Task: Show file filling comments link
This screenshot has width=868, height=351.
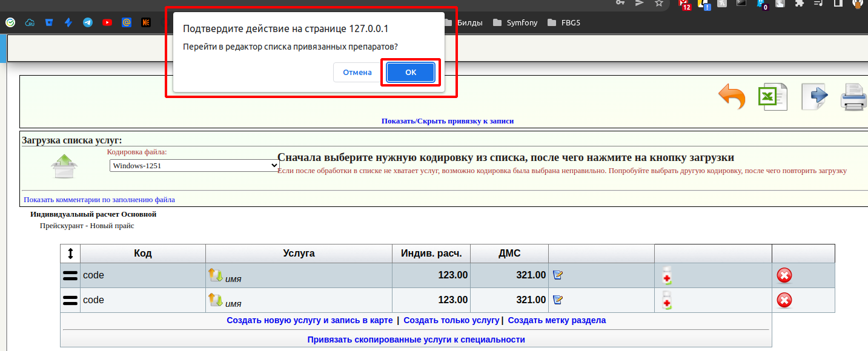Action: [99, 199]
